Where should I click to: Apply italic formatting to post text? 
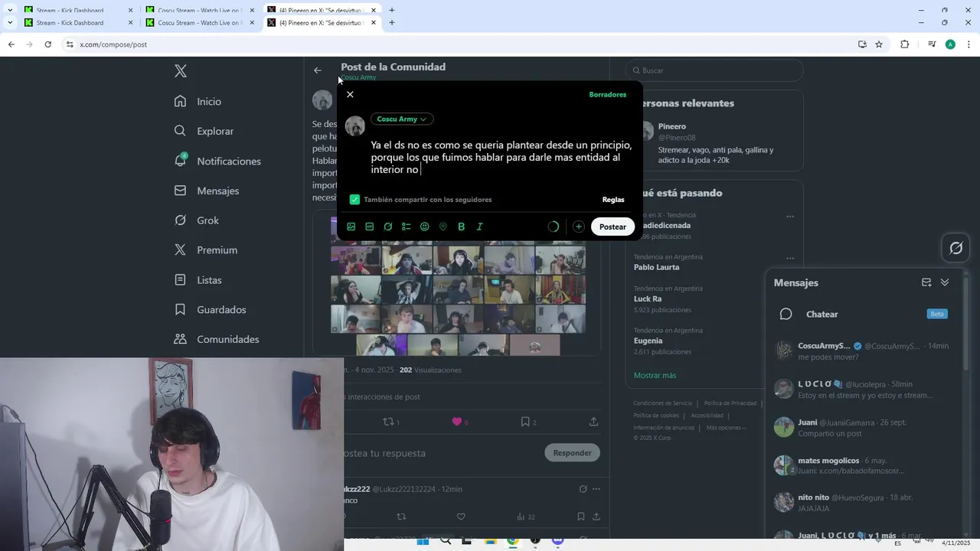point(480,227)
